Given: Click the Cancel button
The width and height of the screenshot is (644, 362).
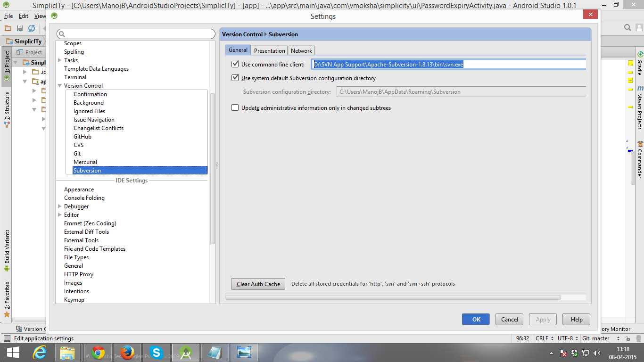Looking at the screenshot, I should click(x=510, y=319).
